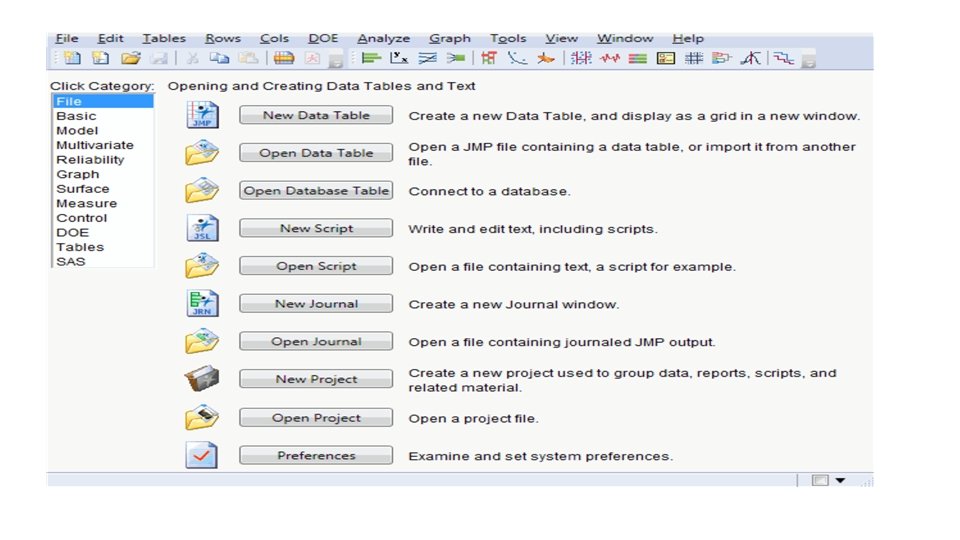Click the Copy toolbar icon
The height and width of the screenshot is (540, 960).
[x=219, y=58]
